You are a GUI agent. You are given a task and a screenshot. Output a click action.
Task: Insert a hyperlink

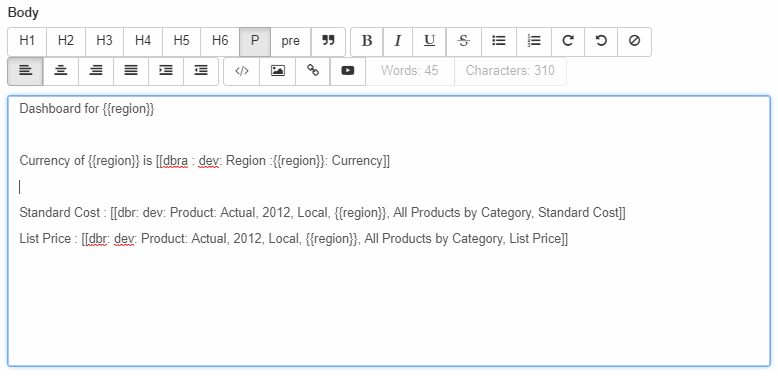313,71
